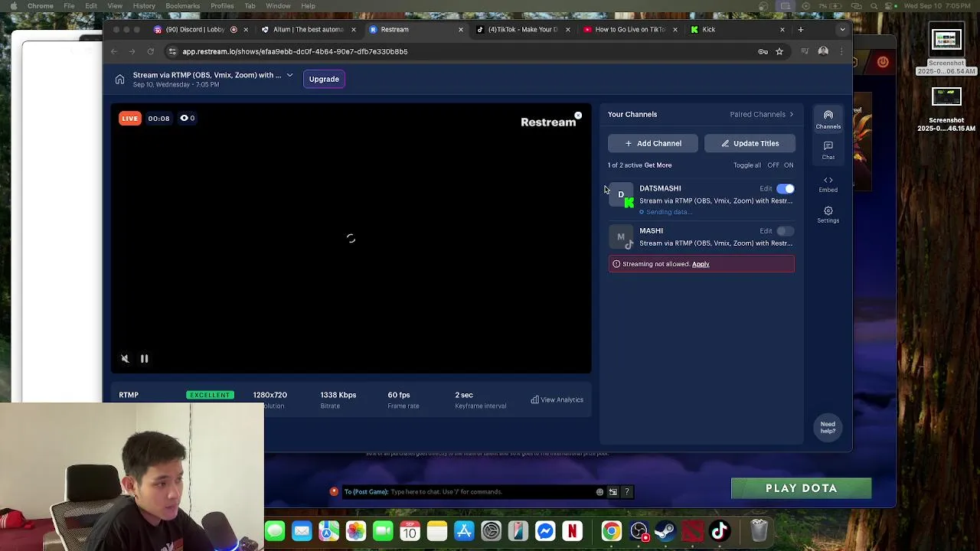Open Photos app in Dock
This screenshot has width=980, height=551.
coord(356,531)
